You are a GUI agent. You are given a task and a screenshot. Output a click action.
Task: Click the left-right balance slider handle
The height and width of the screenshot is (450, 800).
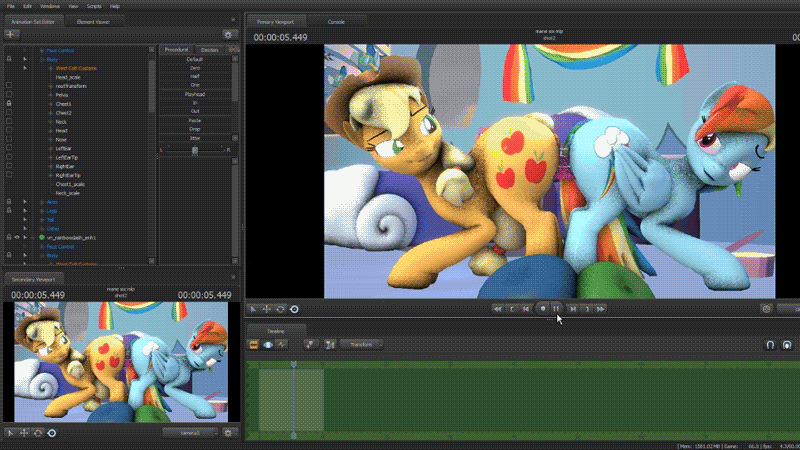(x=194, y=149)
